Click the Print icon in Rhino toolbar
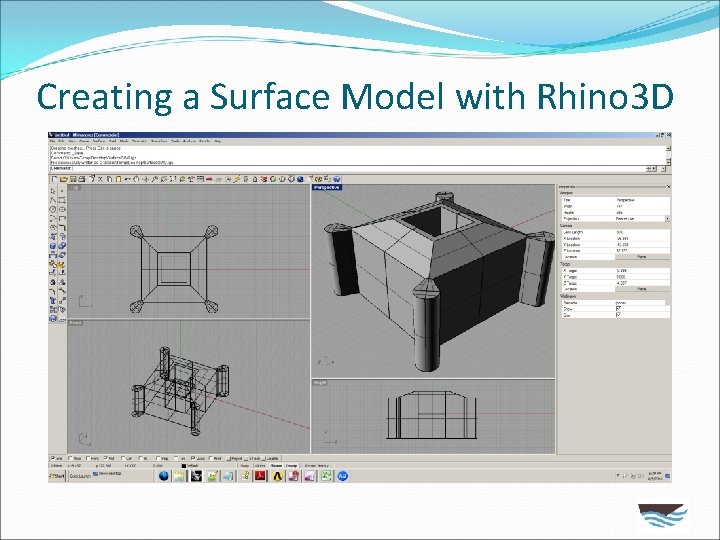720x540 pixels. (82, 179)
